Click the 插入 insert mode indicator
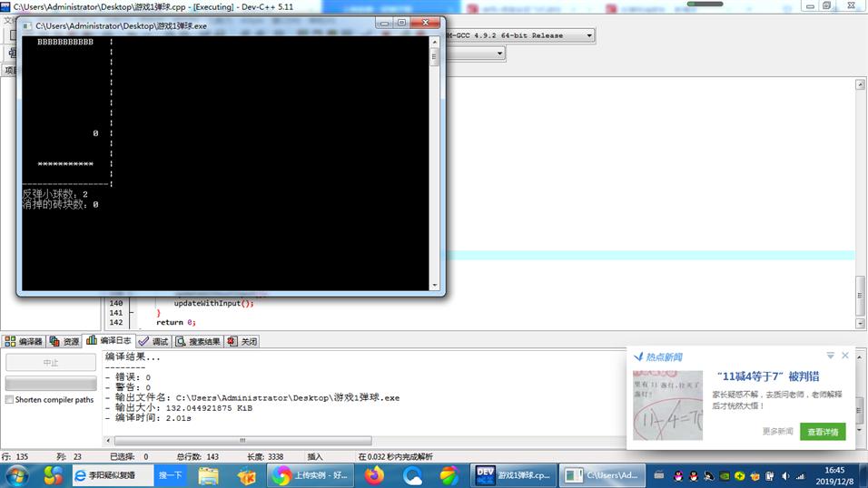 [315, 456]
